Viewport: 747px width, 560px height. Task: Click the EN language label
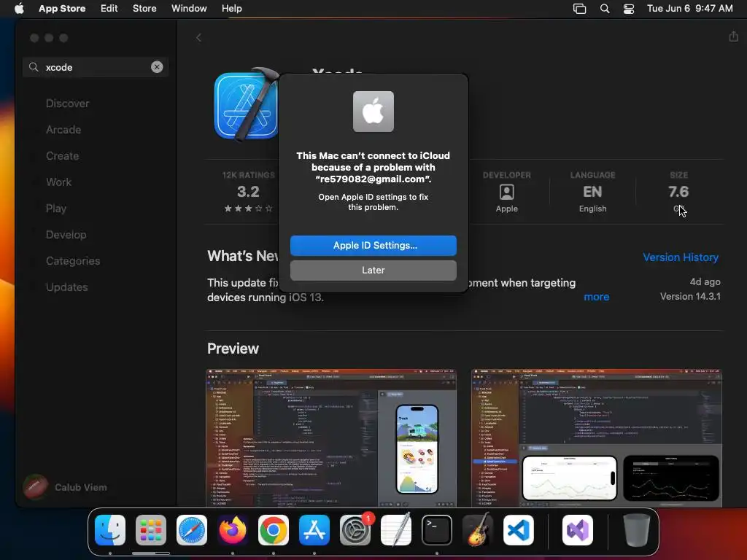tap(592, 192)
